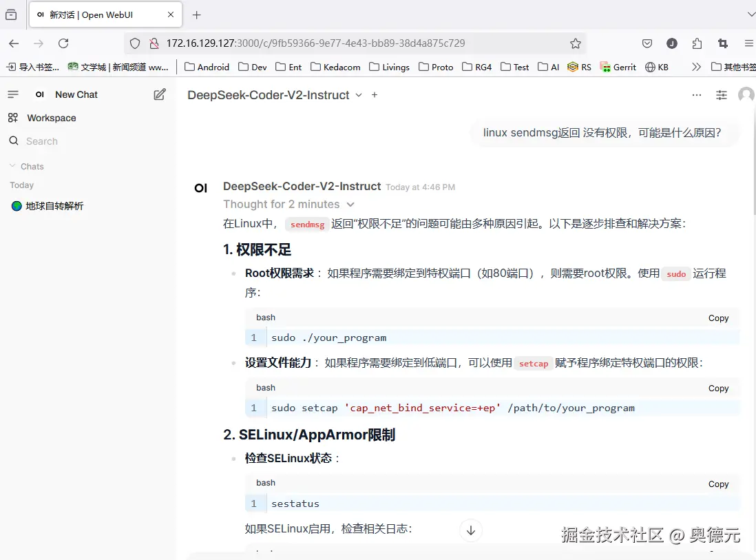Click the inline sendmsg code text
Screen dimensions: 756x560
(x=307, y=225)
